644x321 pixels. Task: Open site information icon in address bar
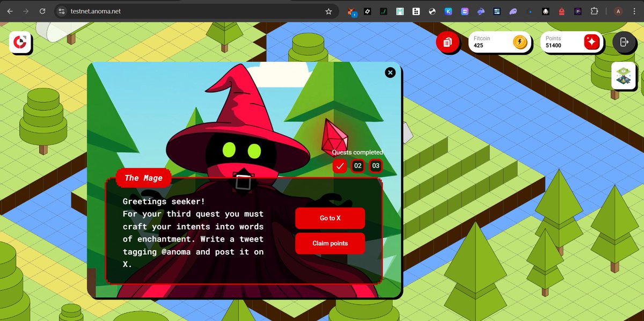(x=62, y=11)
